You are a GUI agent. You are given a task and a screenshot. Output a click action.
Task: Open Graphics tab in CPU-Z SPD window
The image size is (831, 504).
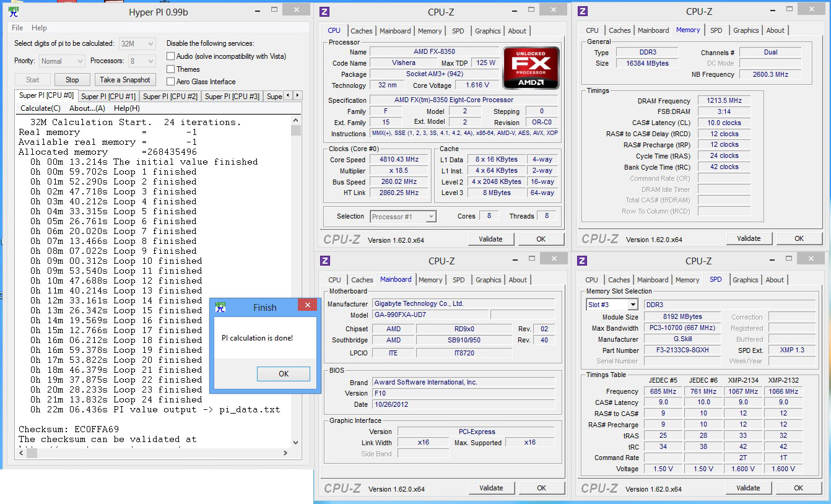(746, 280)
